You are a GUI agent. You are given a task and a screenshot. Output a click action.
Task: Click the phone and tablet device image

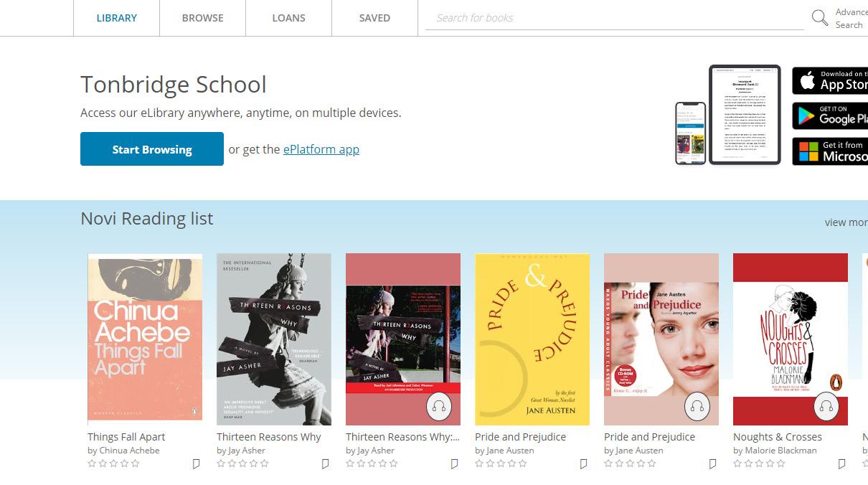tap(727, 115)
